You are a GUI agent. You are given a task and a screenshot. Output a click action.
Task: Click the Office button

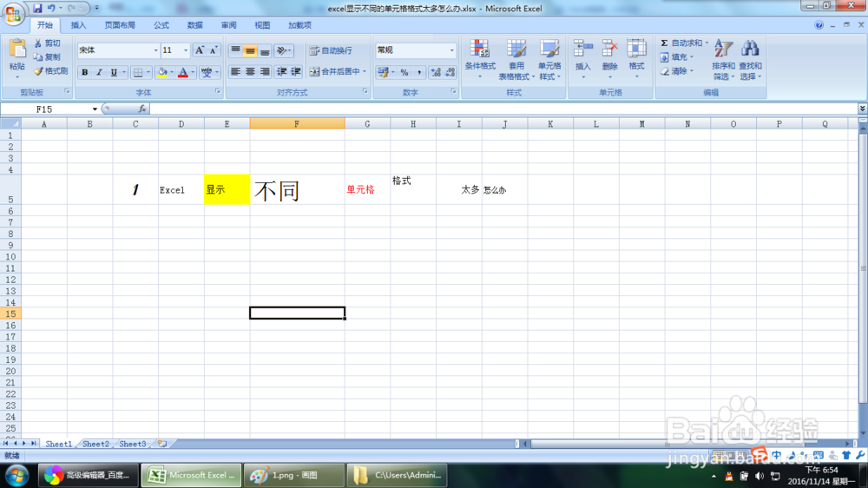coord(13,13)
